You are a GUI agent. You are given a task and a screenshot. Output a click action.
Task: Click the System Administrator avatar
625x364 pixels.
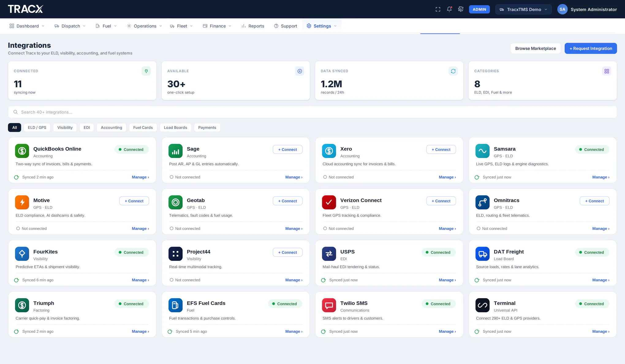(x=562, y=9)
